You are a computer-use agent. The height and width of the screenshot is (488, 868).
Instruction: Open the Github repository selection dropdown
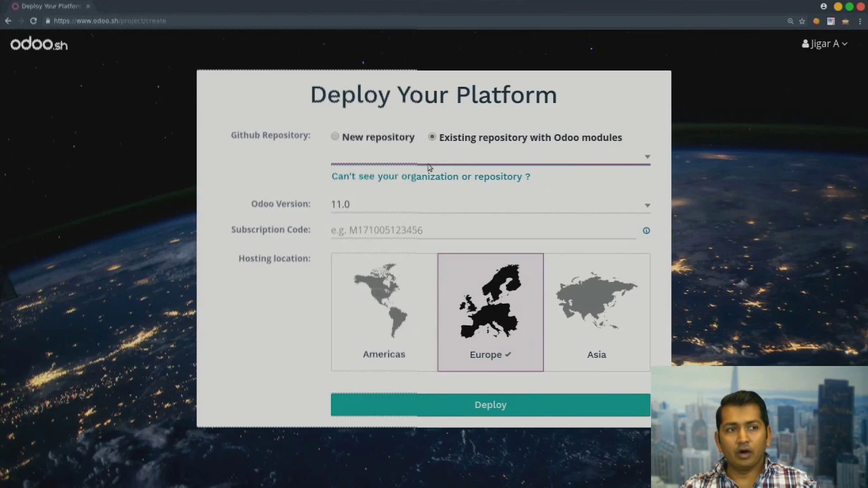(490, 157)
